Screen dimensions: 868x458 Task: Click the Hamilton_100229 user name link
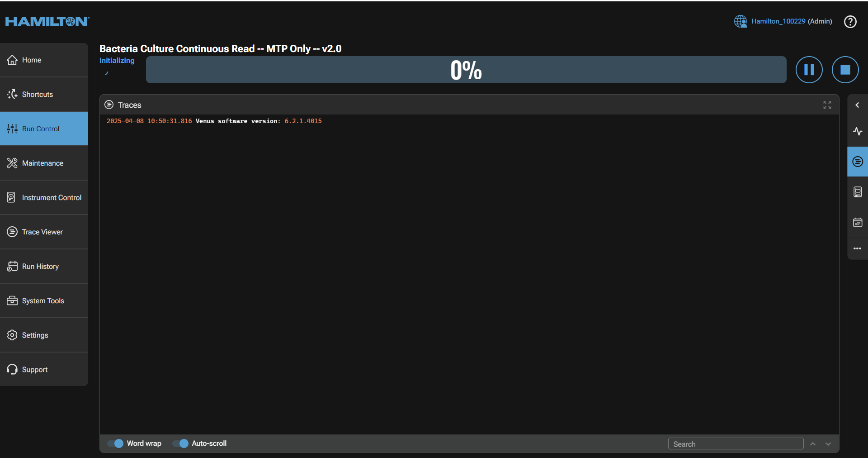tap(778, 21)
